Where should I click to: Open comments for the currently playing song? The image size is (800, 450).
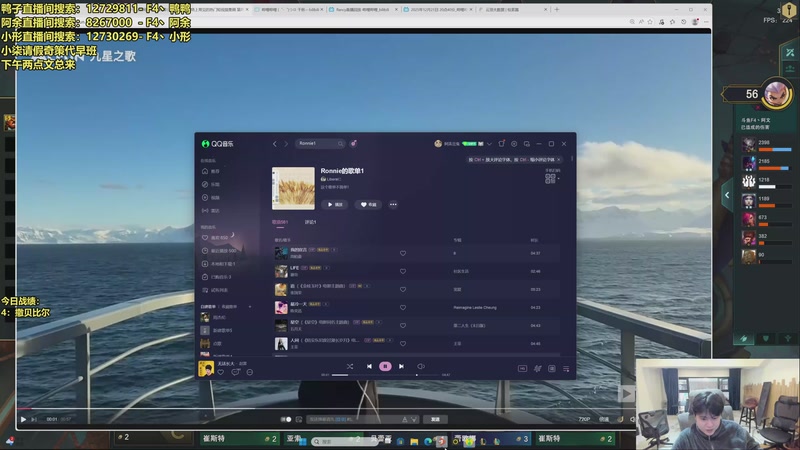click(235, 372)
